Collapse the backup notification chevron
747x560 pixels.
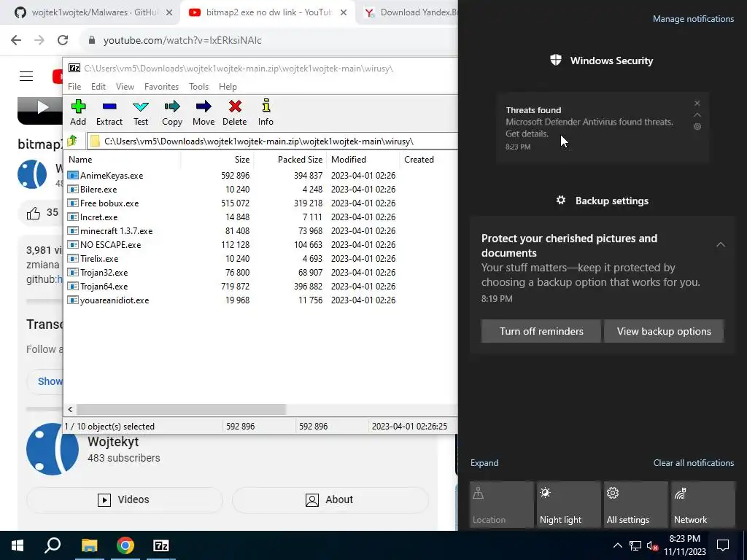pos(721,245)
